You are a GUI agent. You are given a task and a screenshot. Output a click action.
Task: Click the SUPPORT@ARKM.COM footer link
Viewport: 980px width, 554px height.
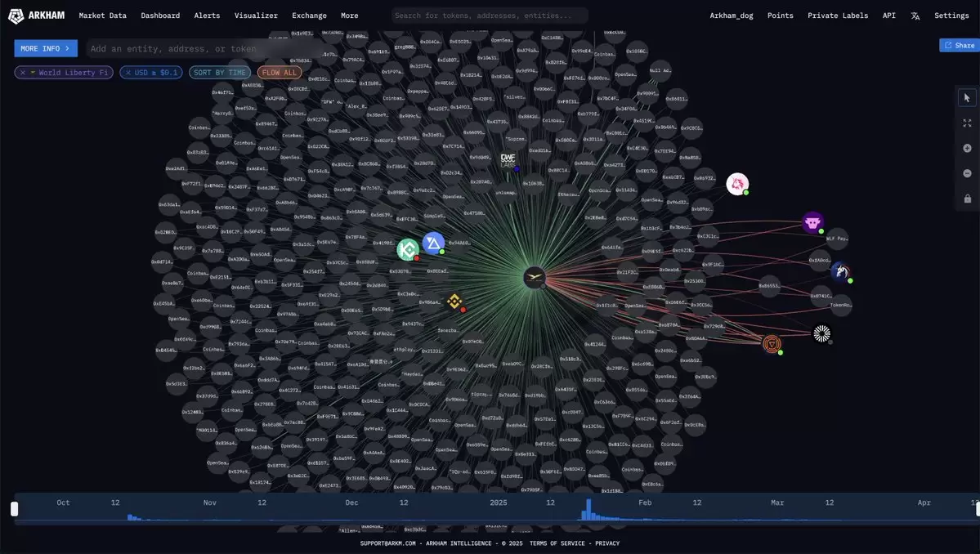point(387,543)
